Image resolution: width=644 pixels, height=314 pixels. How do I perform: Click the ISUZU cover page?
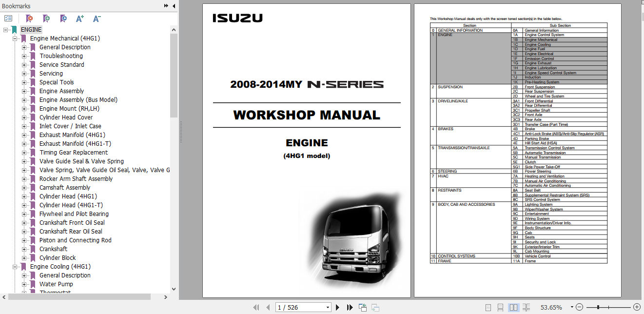point(307,151)
